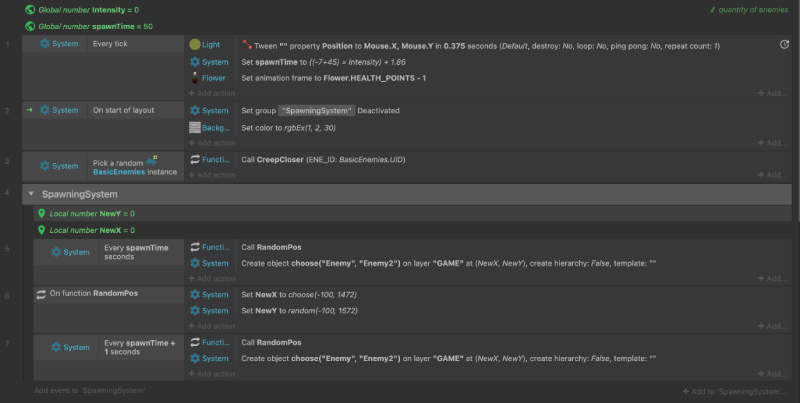
Task: Select the Light object icon in event 1
Action: pyautogui.click(x=194, y=45)
